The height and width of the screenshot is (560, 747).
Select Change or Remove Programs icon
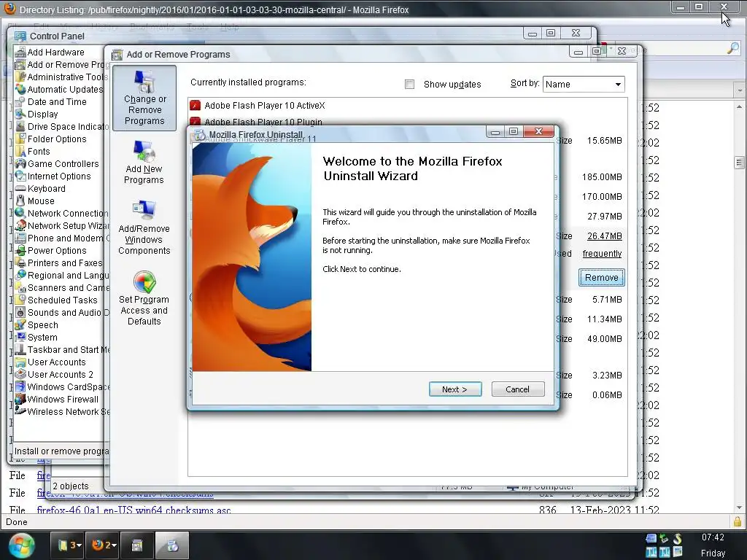pos(145,98)
